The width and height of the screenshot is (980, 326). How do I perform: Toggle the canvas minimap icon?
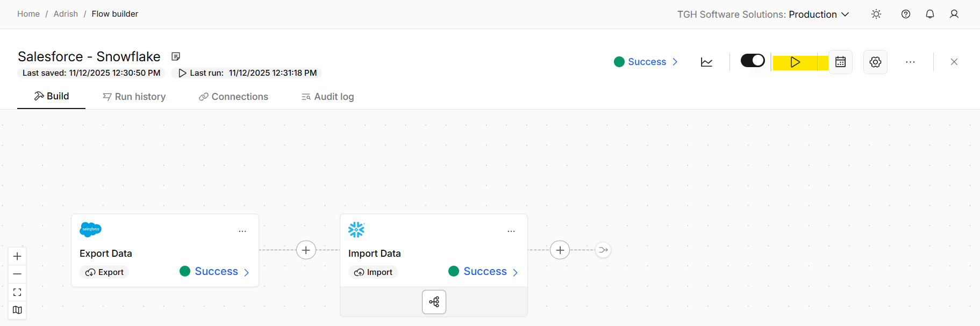(x=17, y=310)
